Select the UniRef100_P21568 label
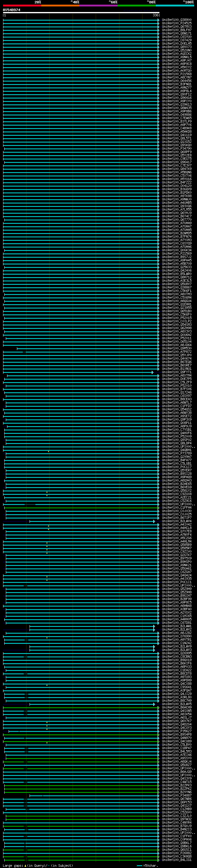Screen dimensions: 197x868 pos(177,74)
